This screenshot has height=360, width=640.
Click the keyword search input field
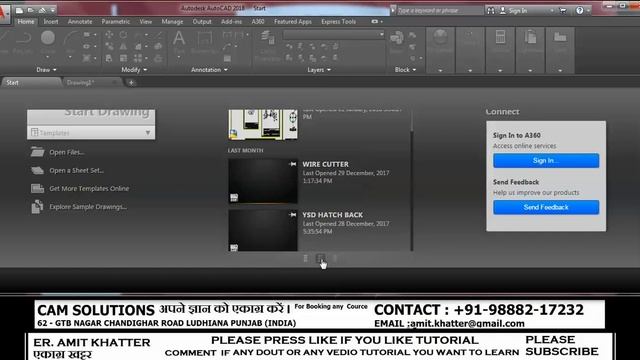[439, 10]
